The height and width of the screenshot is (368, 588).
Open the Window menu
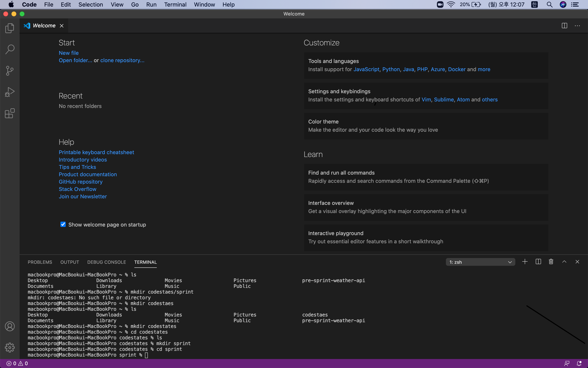point(204,5)
